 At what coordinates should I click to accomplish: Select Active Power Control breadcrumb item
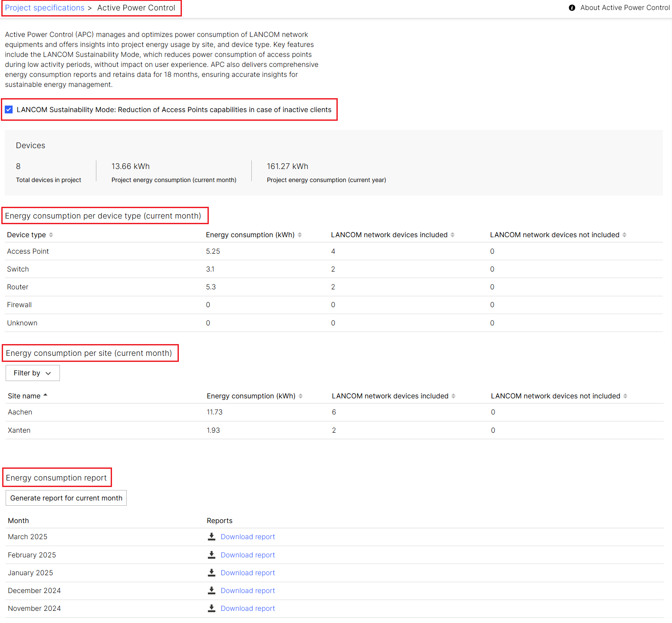(136, 8)
